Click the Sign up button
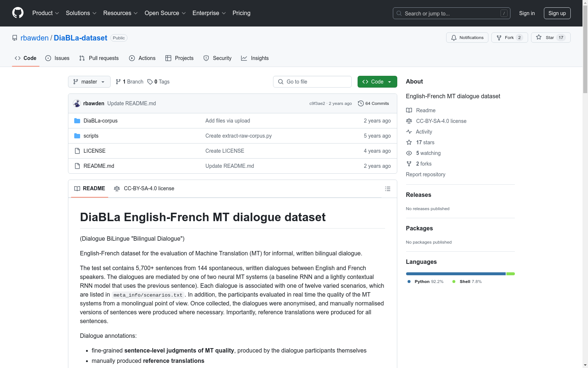Screen dimensions: 588x368 pos(557,13)
